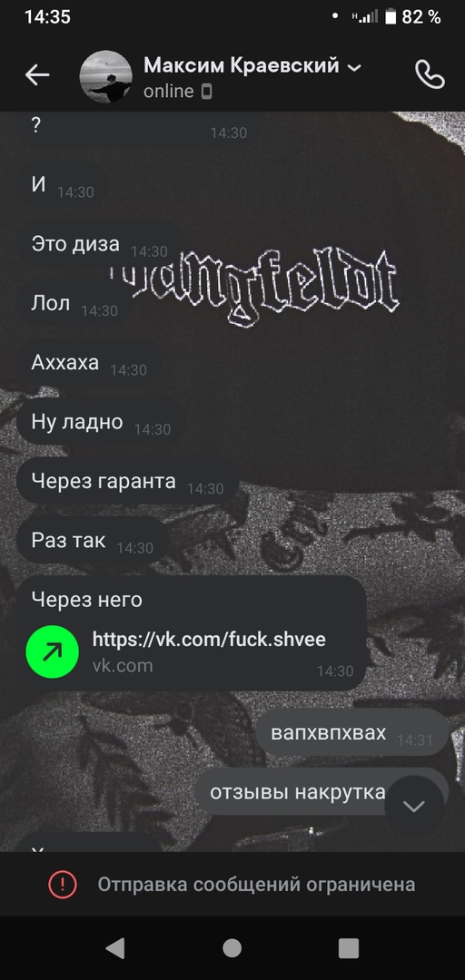Open the https://vk.com/fuck.shvee link
This screenshot has height=980, width=465.
(209, 640)
